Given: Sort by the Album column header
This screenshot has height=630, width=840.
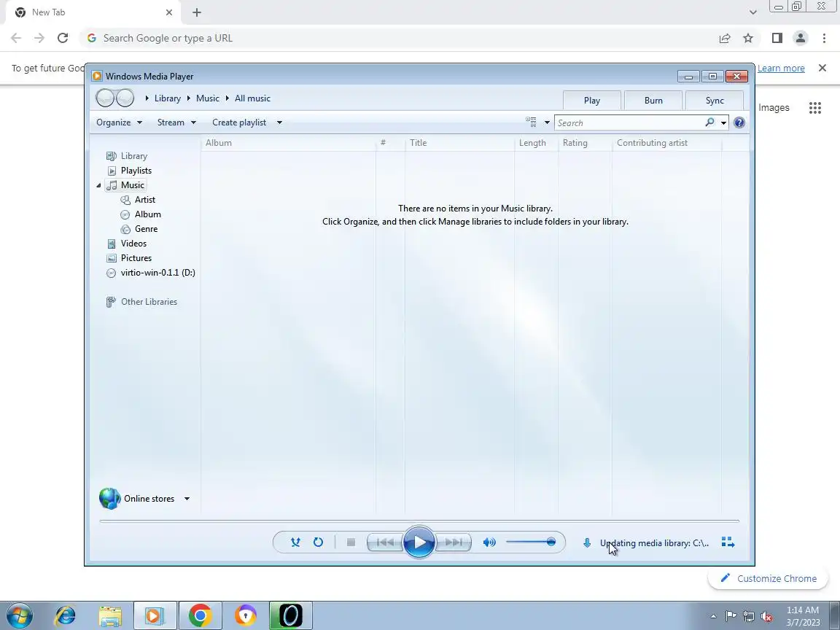Looking at the screenshot, I should [x=288, y=142].
